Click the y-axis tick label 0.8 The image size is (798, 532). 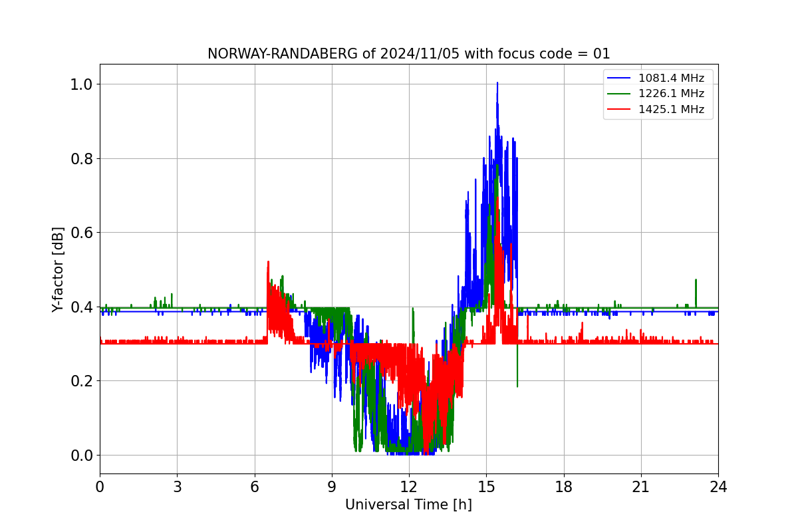(x=82, y=158)
